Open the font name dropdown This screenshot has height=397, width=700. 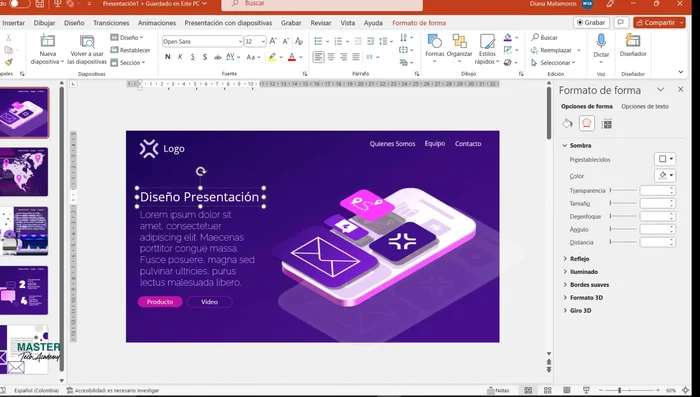240,42
